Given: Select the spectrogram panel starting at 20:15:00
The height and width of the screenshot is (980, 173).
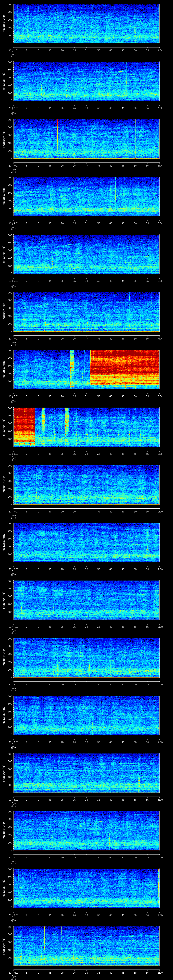Looking at the screenshot, I should coord(87,831).
